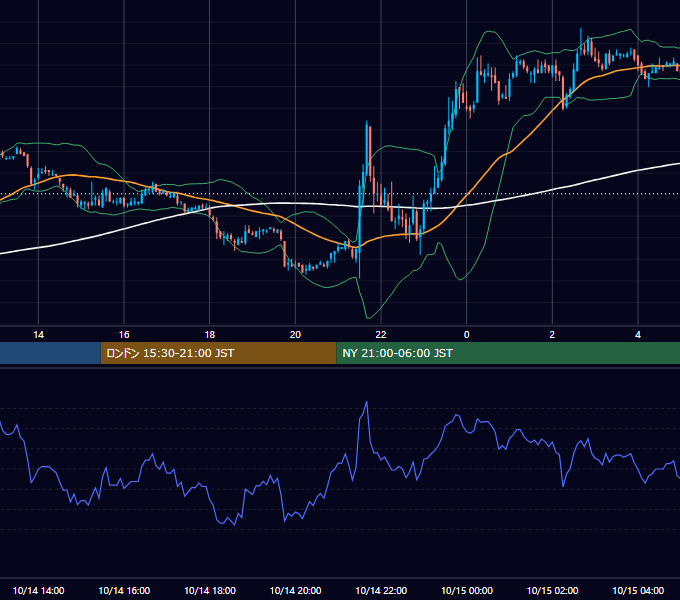Image resolution: width=680 pixels, height=600 pixels.
Task: Click the 10/14 14:00 date label
Action: [x=39, y=591]
